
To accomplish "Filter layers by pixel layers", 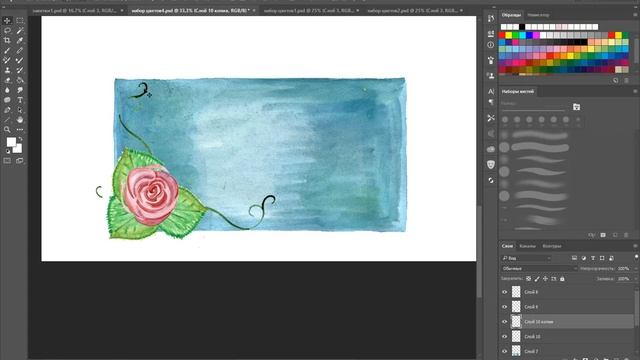I will tap(574, 258).
